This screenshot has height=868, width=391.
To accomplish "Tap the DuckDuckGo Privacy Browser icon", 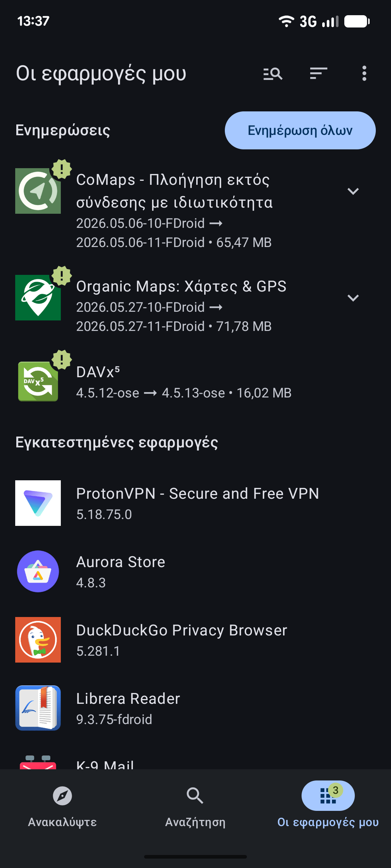I will pyautogui.click(x=38, y=640).
